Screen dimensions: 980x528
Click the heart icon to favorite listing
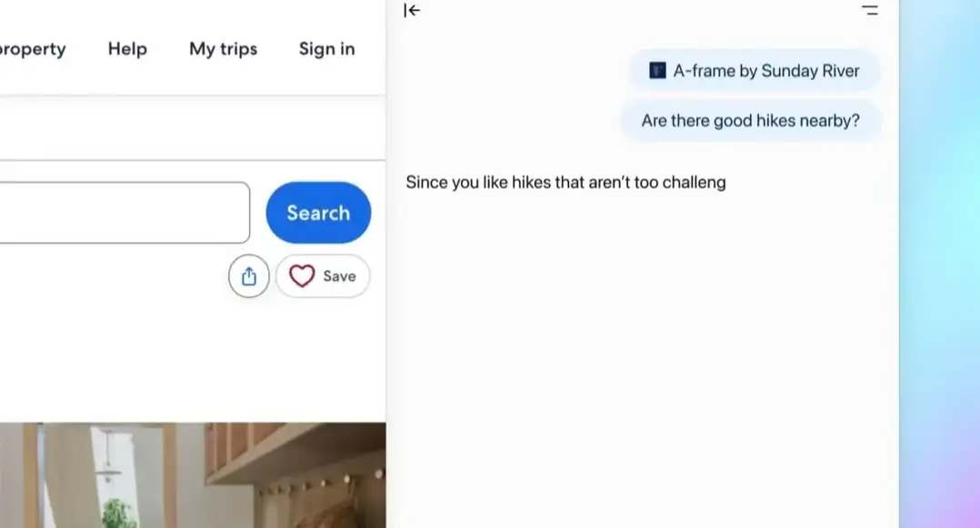point(302,276)
